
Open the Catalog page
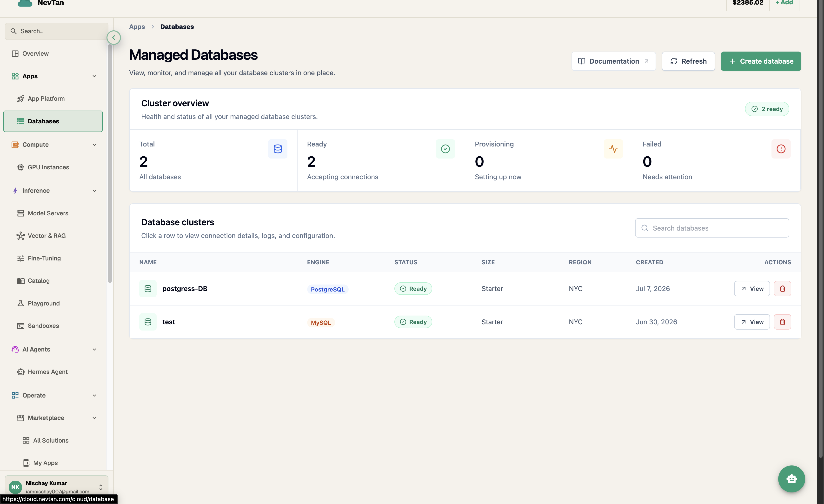(x=53, y=281)
